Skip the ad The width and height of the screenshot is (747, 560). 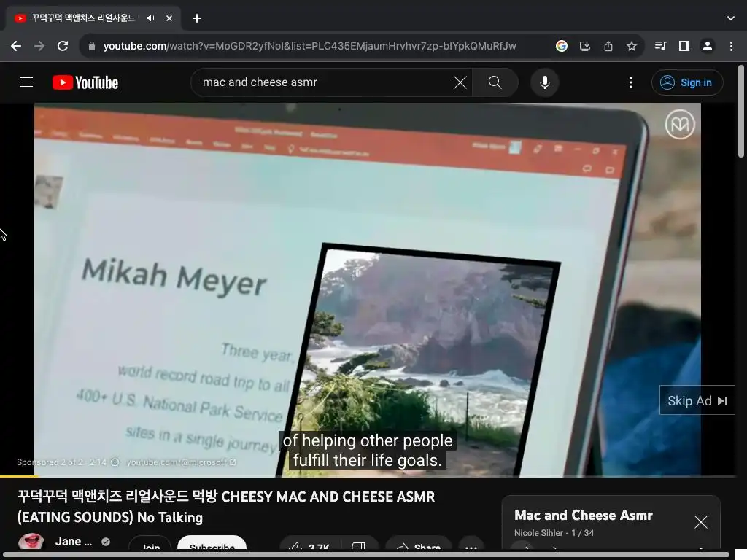click(697, 400)
